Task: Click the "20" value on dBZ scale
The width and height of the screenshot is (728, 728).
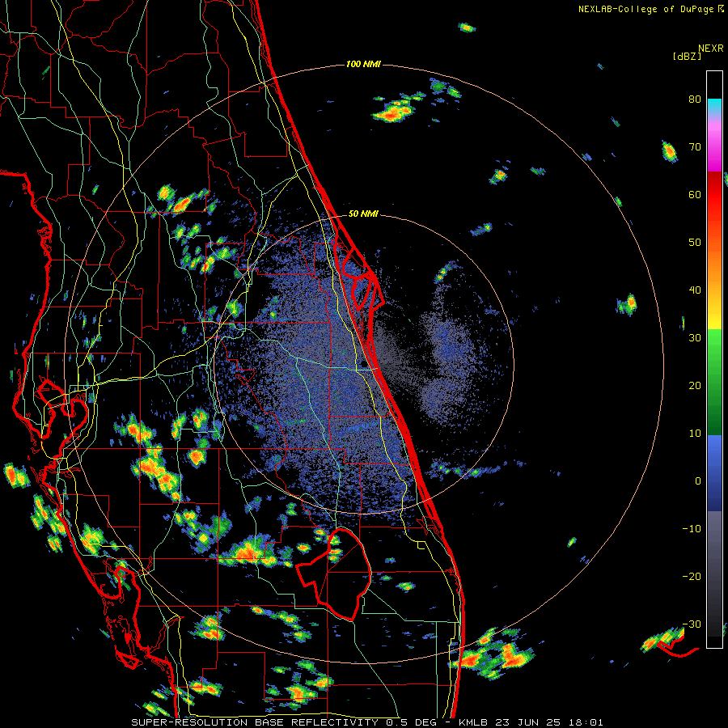Action: pyautogui.click(x=695, y=385)
